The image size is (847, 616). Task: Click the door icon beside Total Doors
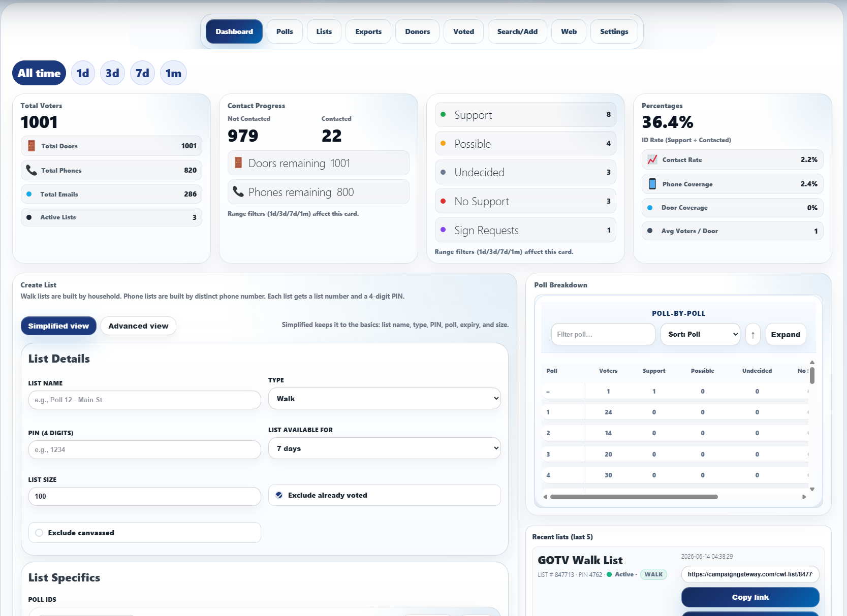pos(32,146)
